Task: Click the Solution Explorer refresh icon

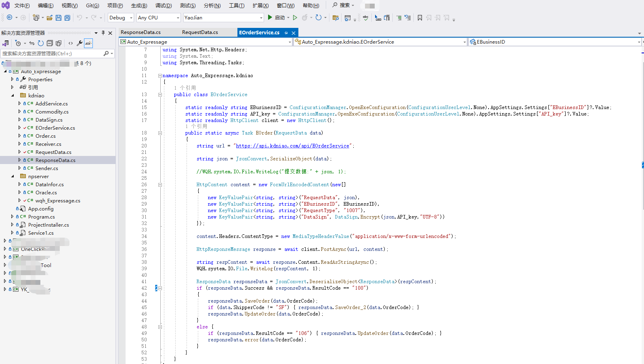Action: [41, 43]
